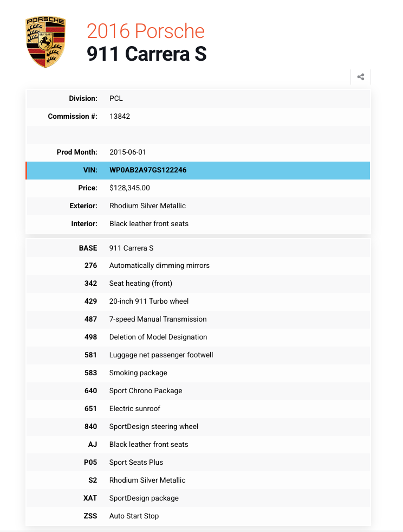The image size is (403, 532).
Task: Click the 2016 Porsche heading
Action: point(146,31)
